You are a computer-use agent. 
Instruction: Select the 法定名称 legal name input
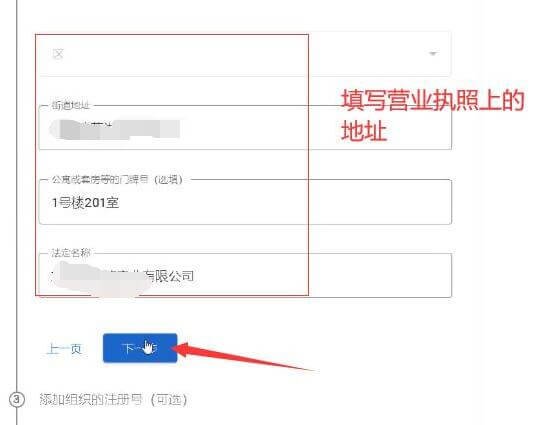click(245, 275)
